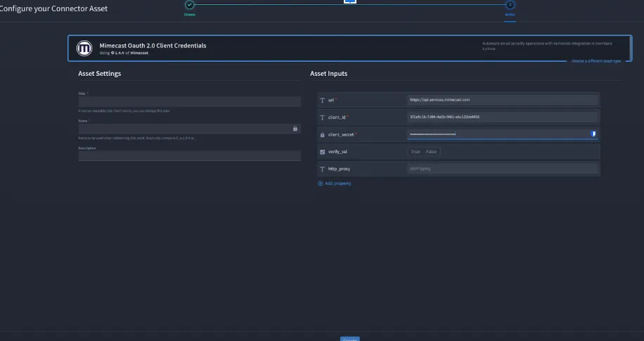Click 'Mimecast Oauth 2.0 Client Credentials' title
The height and width of the screenshot is (341, 644).
tap(153, 46)
